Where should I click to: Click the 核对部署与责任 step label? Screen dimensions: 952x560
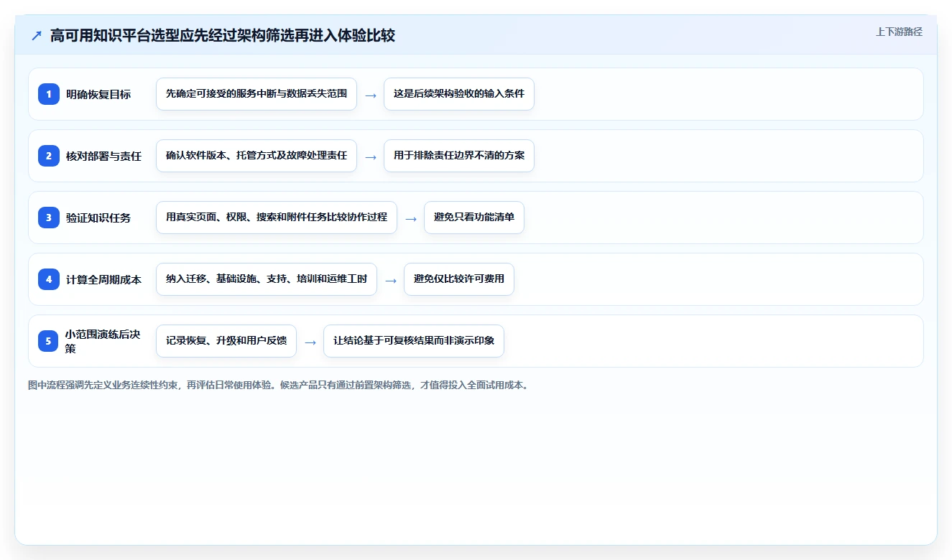103,156
